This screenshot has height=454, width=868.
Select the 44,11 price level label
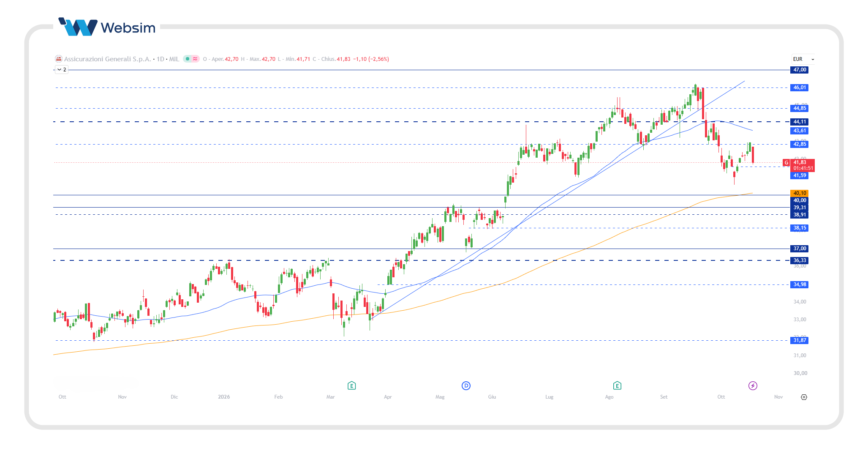click(799, 122)
